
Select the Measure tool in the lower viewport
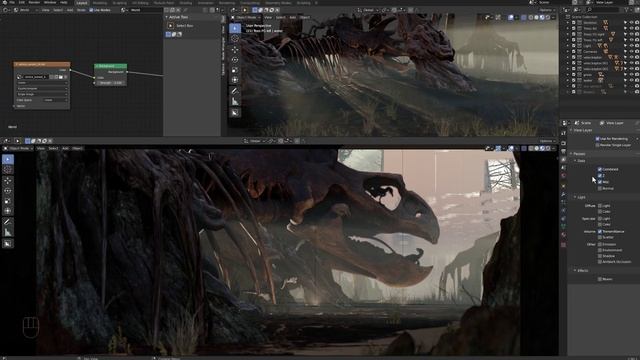[8, 233]
